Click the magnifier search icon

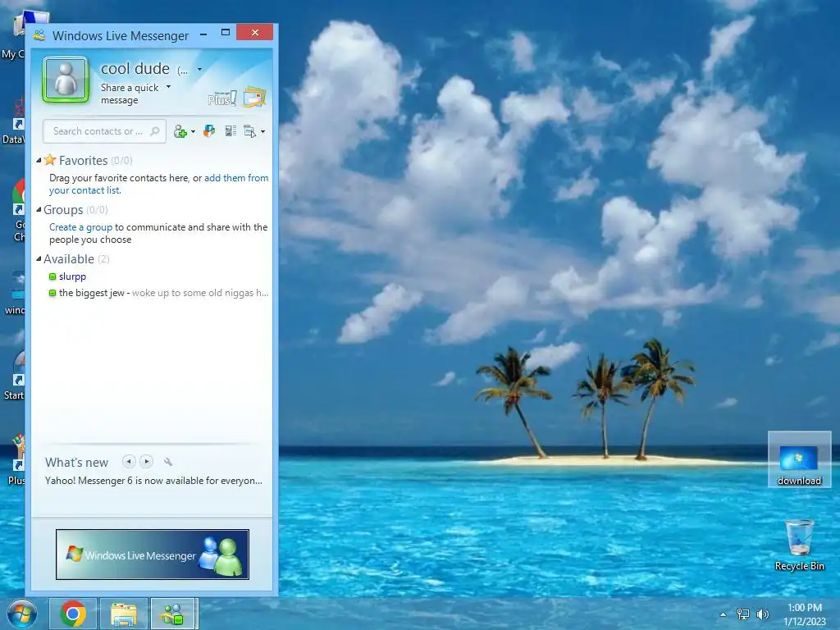pyautogui.click(x=155, y=131)
